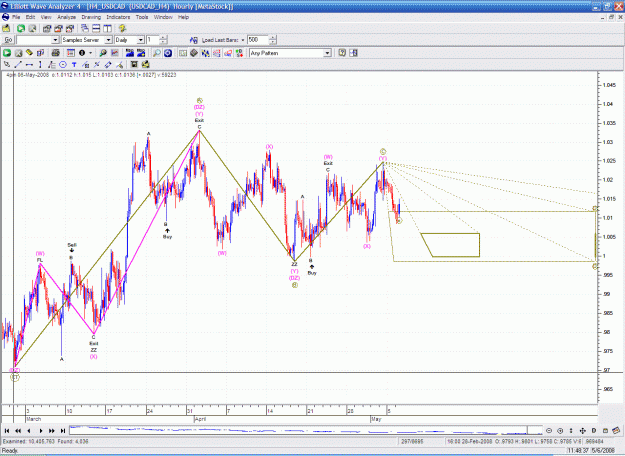Screen dimensions: 625x456
Task: Click the printer icon
Action: tap(56, 53)
